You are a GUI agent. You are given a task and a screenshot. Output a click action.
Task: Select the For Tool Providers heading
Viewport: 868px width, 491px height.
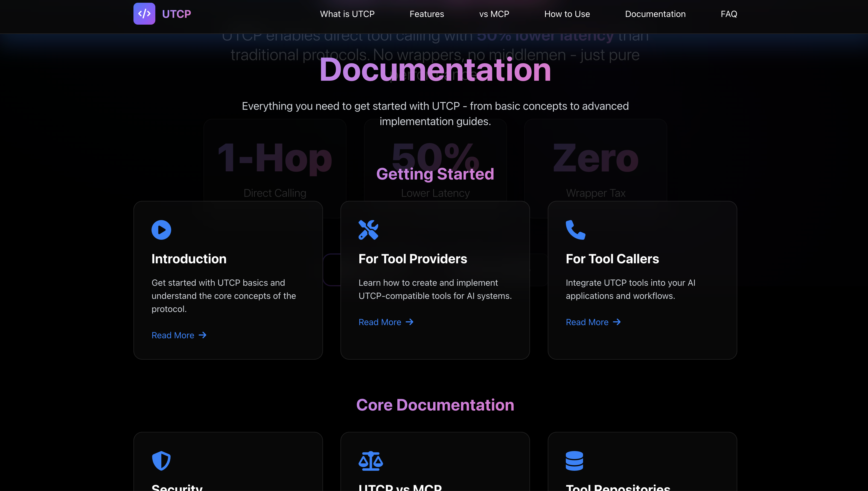413,259
